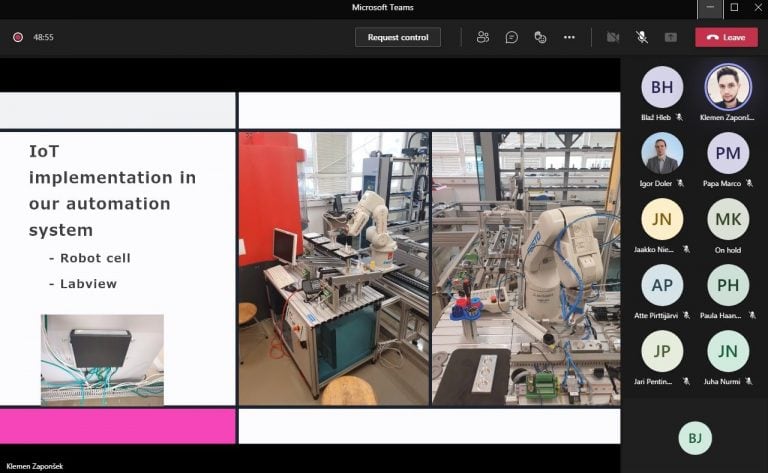The width and height of the screenshot is (768, 473).
Task: Unmute the microphone icon
Action: coord(642,37)
